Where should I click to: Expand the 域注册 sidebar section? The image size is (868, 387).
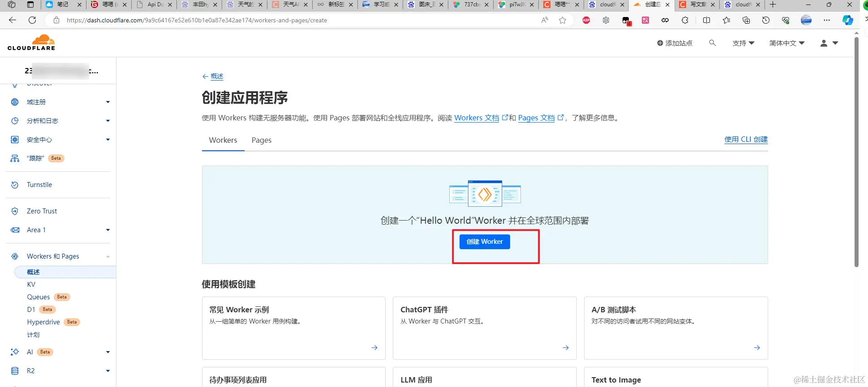[108, 102]
